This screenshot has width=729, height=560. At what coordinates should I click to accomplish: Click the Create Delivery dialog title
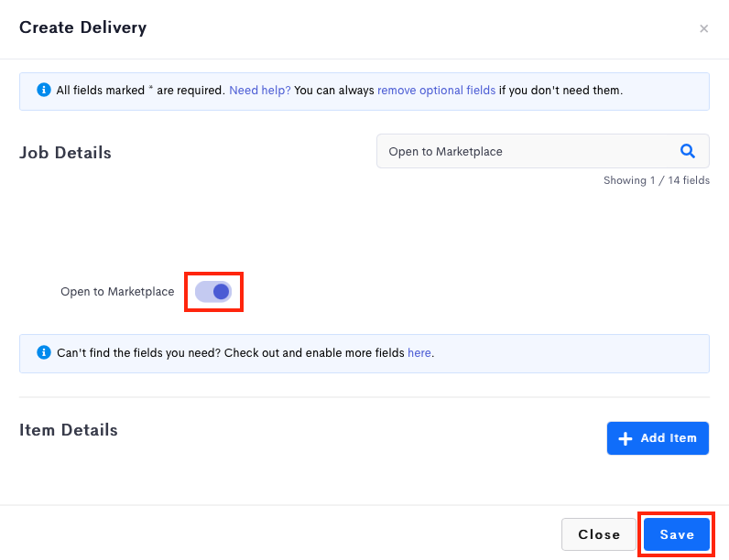coord(82,27)
